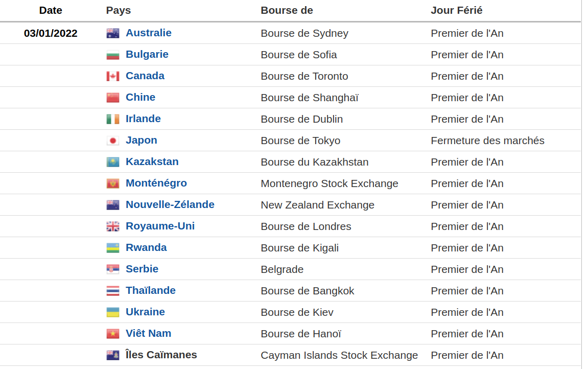Click the 03/01/2022 date cell
This screenshot has width=588, height=369.
[51, 33]
